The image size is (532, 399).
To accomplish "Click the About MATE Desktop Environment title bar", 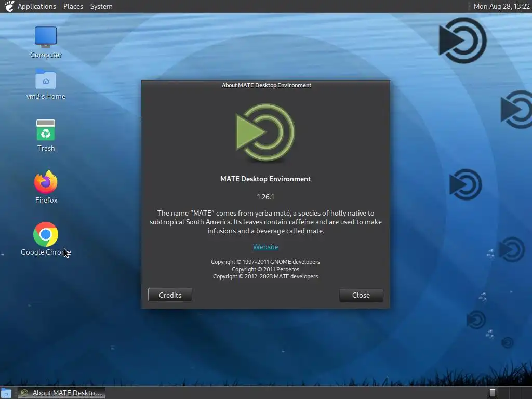I will click(x=266, y=85).
